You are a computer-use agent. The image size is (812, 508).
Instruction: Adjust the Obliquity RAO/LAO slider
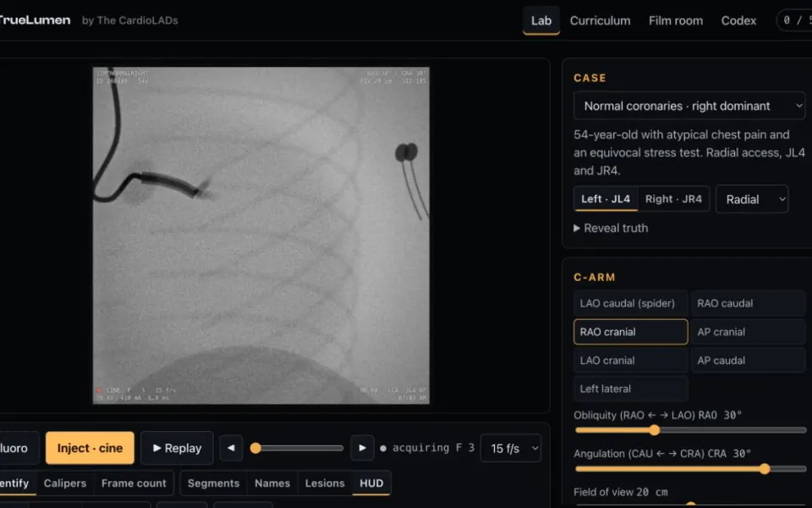click(690, 430)
